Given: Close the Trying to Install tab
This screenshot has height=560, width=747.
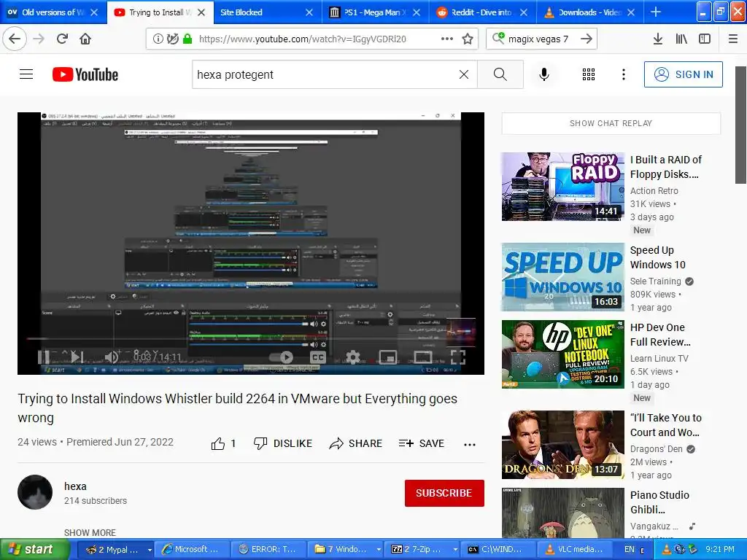Looking at the screenshot, I should (x=201, y=12).
